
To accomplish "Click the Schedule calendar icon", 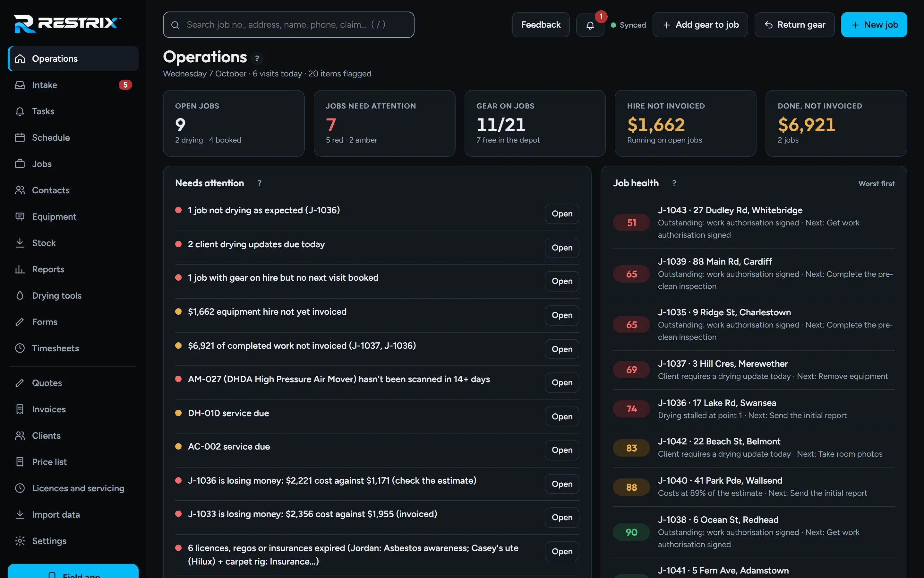I will click(20, 138).
